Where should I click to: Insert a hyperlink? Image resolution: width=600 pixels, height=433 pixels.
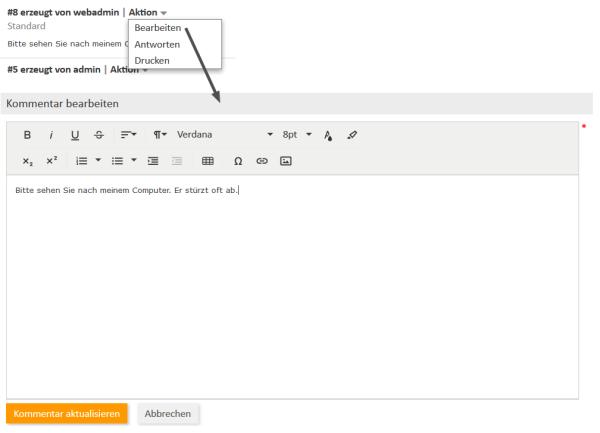tap(262, 161)
